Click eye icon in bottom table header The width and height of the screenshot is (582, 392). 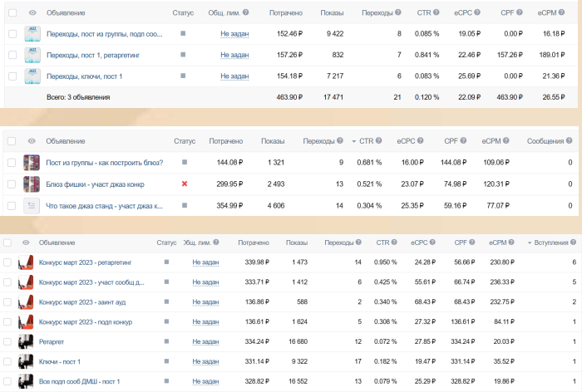click(26, 243)
